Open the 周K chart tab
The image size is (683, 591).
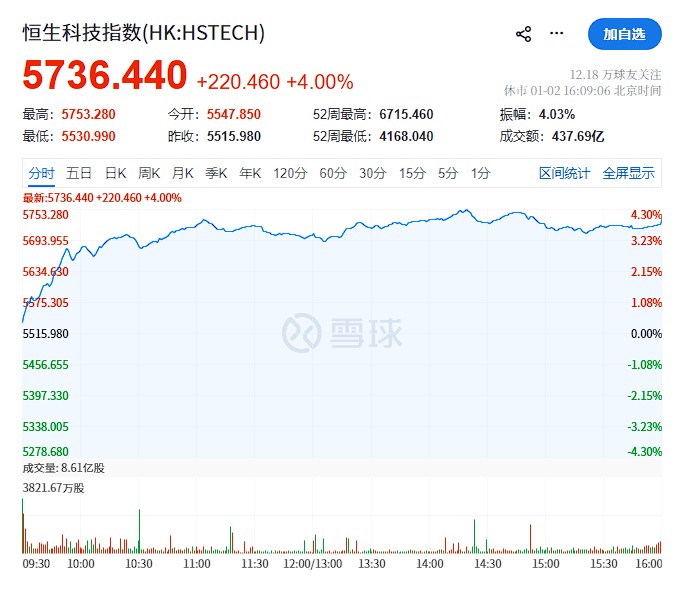click(149, 173)
